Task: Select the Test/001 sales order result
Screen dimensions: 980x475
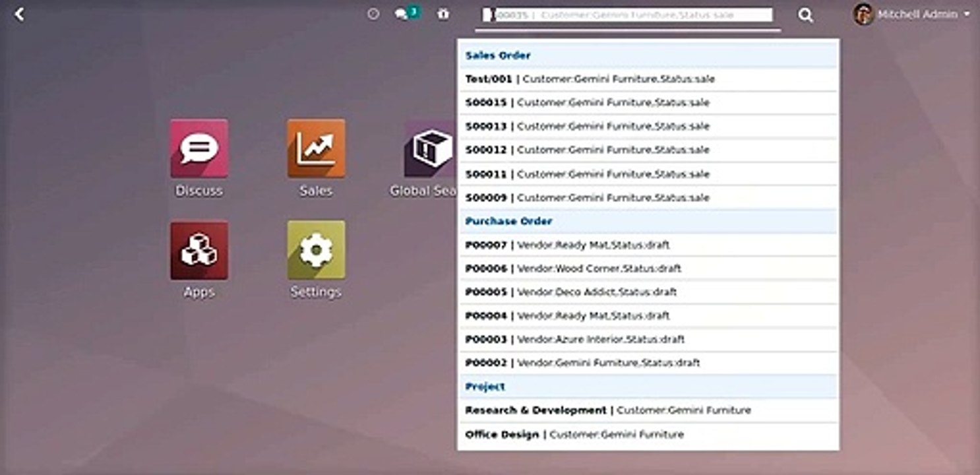Action: tap(648, 79)
